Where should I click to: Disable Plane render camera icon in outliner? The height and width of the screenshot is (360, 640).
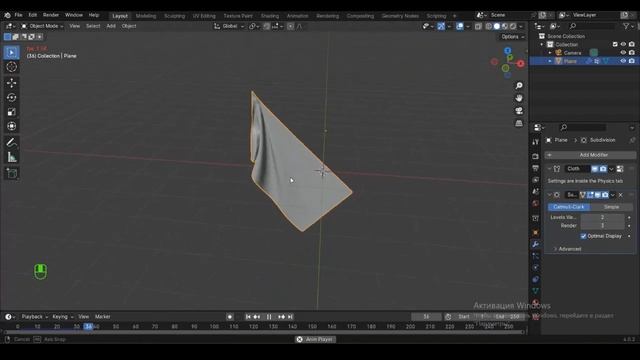pos(631,61)
